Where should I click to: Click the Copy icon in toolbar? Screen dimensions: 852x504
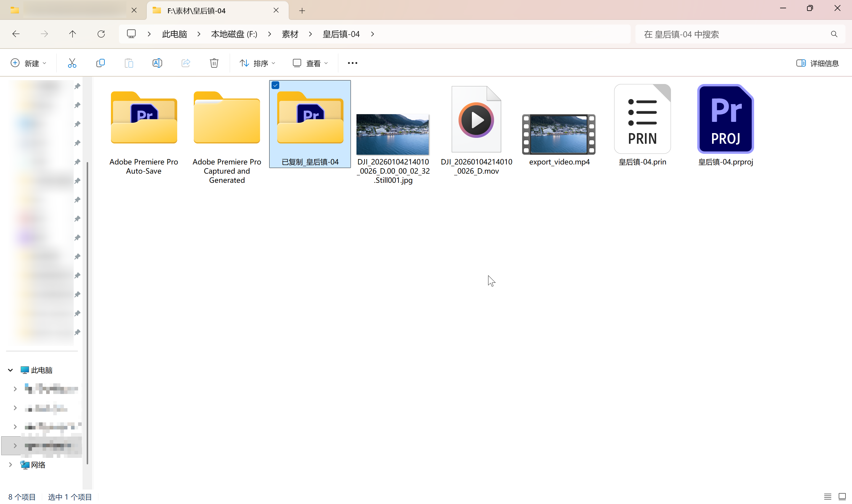pyautogui.click(x=101, y=63)
